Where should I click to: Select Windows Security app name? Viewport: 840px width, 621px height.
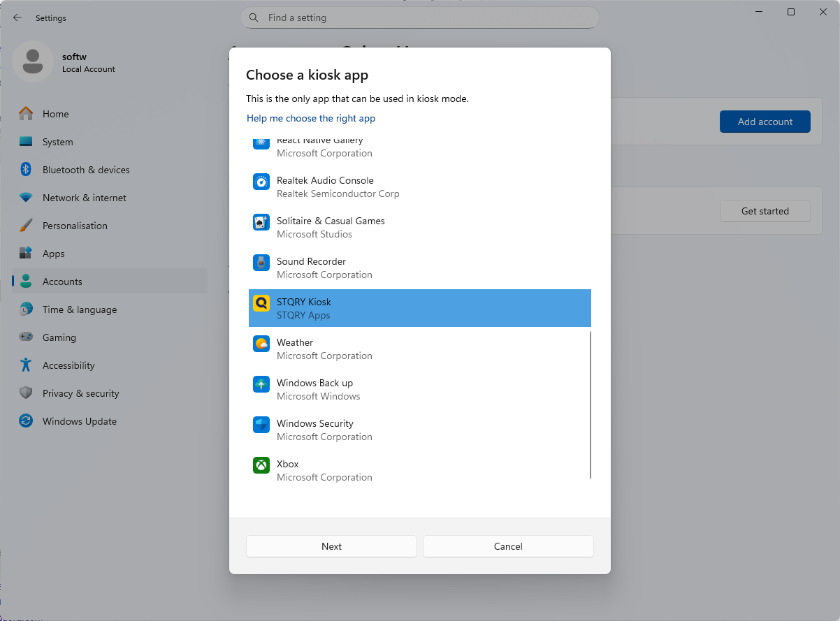point(315,423)
